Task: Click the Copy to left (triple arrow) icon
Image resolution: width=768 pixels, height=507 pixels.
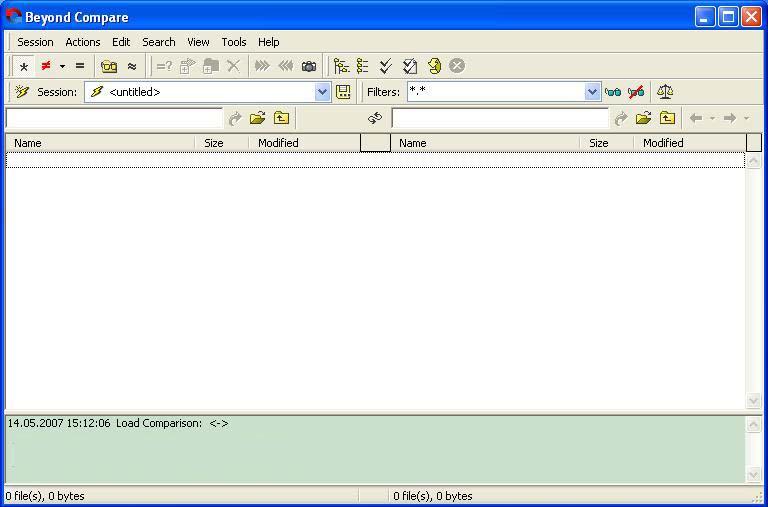Action: pyautogui.click(x=286, y=66)
